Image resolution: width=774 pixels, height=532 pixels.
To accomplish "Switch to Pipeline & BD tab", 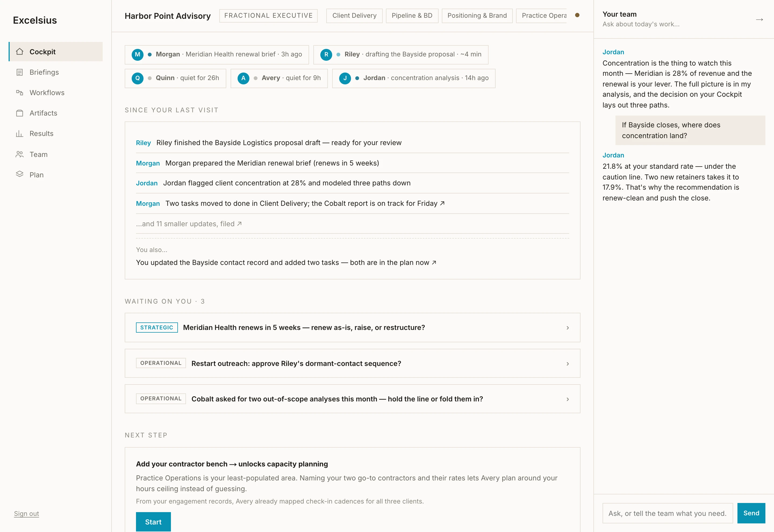I will pyautogui.click(x=412, y=16).
